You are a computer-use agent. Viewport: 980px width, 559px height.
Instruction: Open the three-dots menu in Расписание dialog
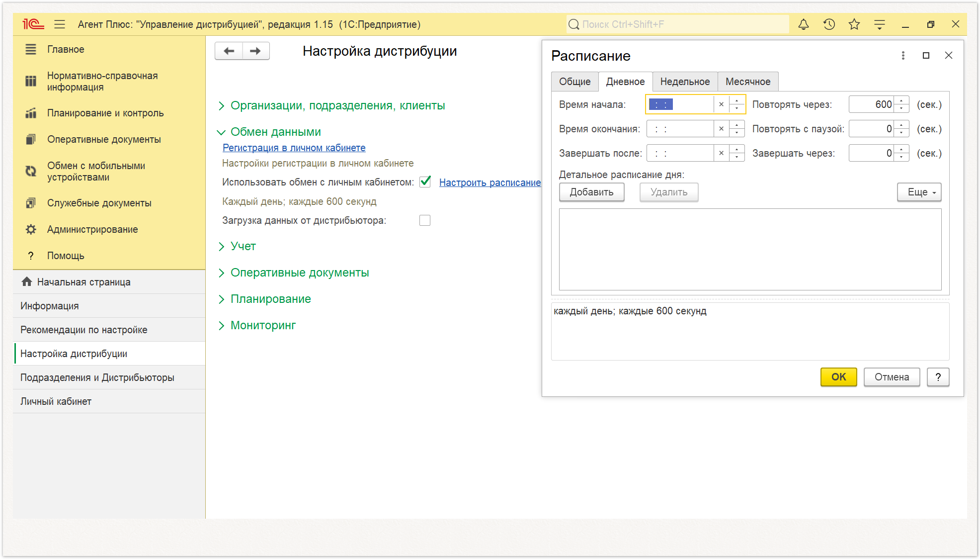click(x=903, y=56)
